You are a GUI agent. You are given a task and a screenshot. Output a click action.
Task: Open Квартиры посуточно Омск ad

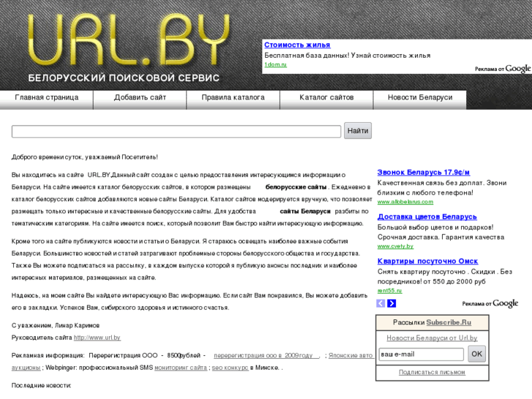coord(427,261)
